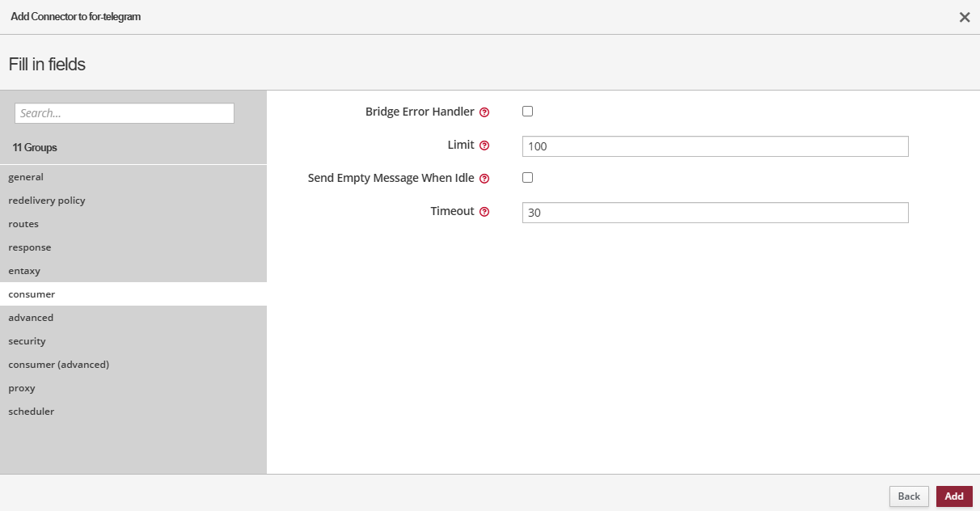This screenshot has width=980, height=511.
Task: Open the entaxy group
Action: point(24,271)
